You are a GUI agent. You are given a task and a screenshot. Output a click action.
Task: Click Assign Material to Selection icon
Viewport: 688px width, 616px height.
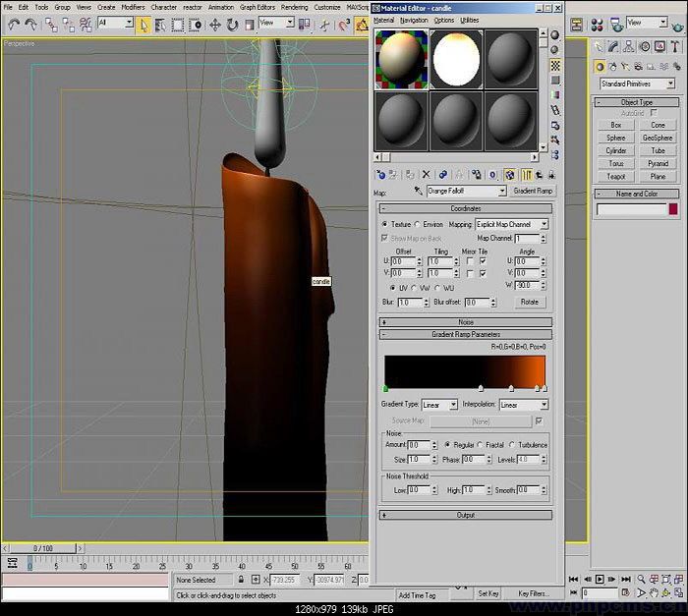[410, 175]
